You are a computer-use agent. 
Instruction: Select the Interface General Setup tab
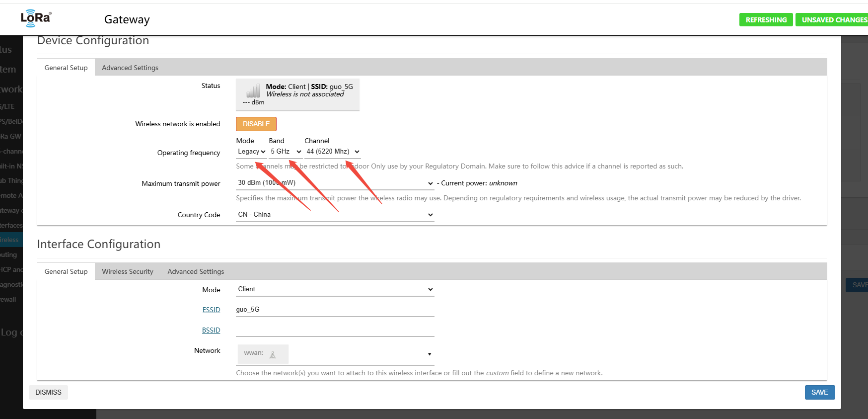pyautogui.click(x=66, y=271)
